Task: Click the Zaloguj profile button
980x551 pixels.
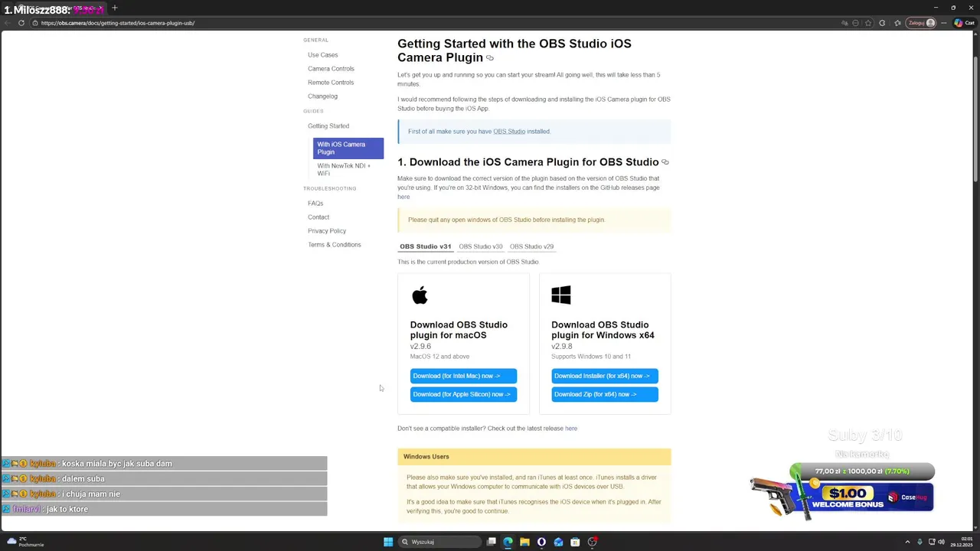Action: pyautogui.click(x=922, y=23)
